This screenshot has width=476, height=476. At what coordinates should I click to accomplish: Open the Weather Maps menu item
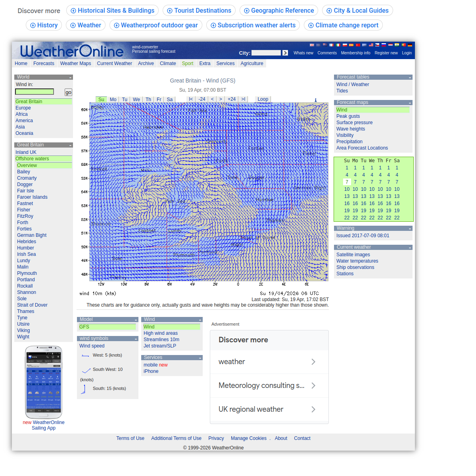pyautogui.click(x=75, y=63)
